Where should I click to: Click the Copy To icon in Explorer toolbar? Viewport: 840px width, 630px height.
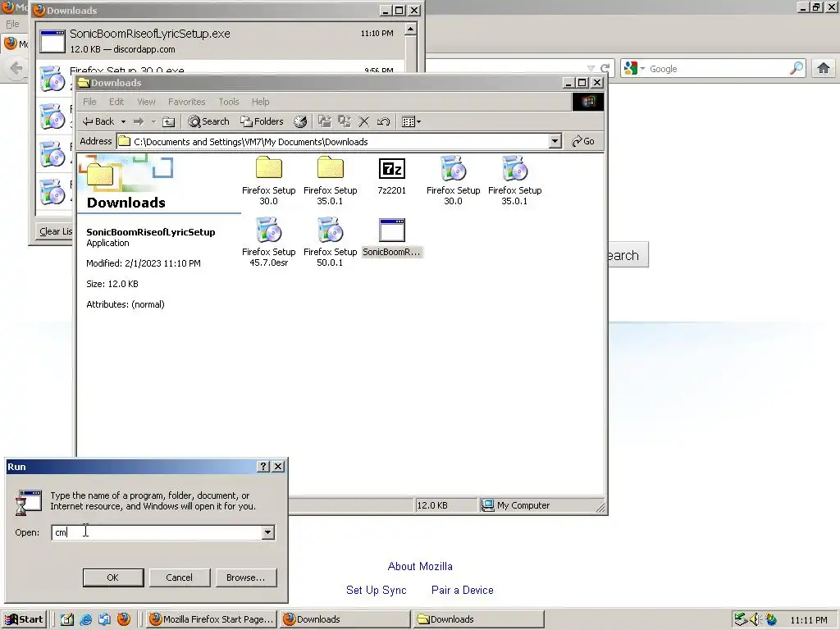345,121
